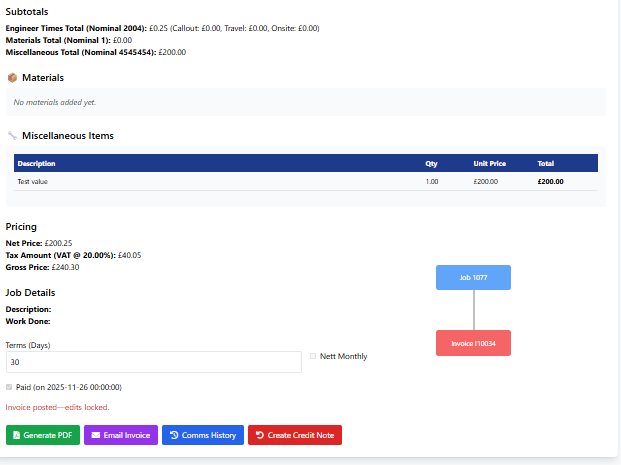Click the Description column header
Image resolution: width=621 pixels, height=465 pixels.
coord(36,164)
